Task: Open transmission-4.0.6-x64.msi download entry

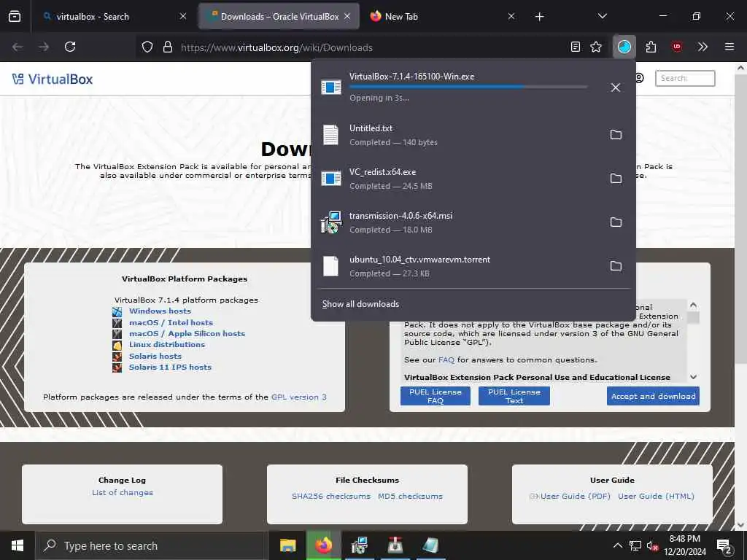Action: click(457, 222)
